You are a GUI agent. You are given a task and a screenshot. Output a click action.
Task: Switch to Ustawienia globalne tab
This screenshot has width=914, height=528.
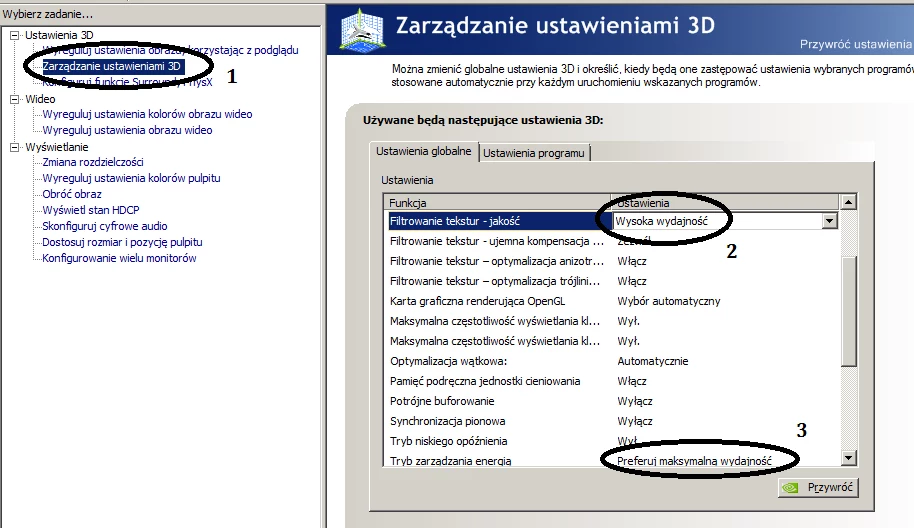coord(424,152)
